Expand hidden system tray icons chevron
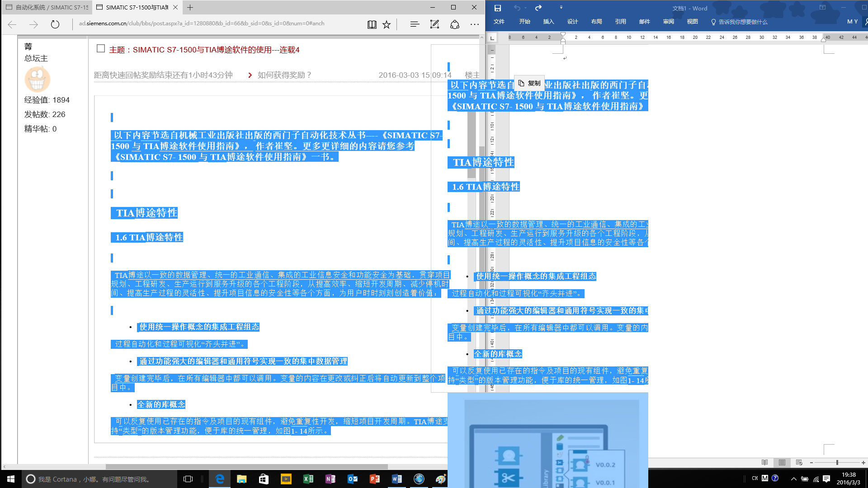Screen dimensions: 868x488 tap(793, 479)
